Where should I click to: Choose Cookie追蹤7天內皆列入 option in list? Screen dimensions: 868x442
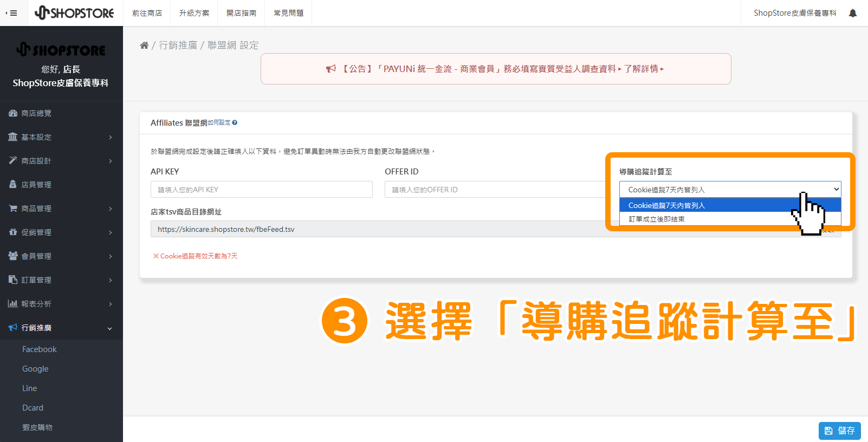(x=666, y=205)
